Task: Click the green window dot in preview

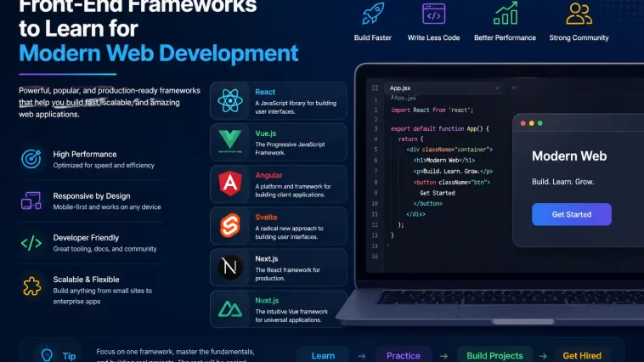Action: tap(540, 123)
